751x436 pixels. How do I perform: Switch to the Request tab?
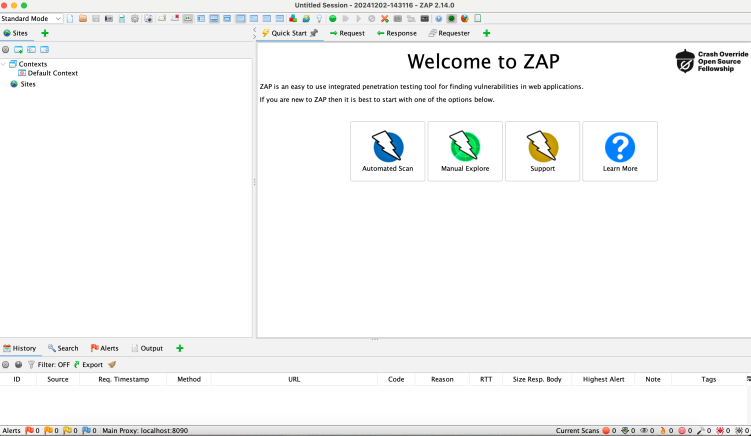coord(347,33)
